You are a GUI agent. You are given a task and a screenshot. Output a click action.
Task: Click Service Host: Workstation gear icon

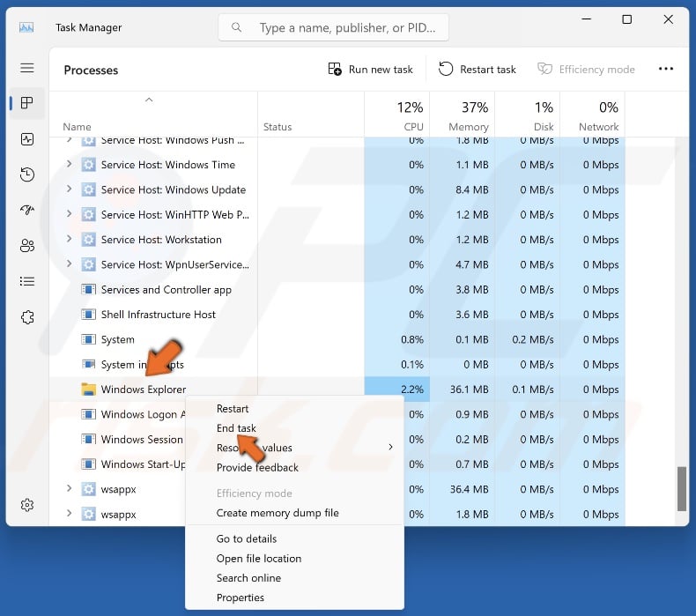pos(88,240)
